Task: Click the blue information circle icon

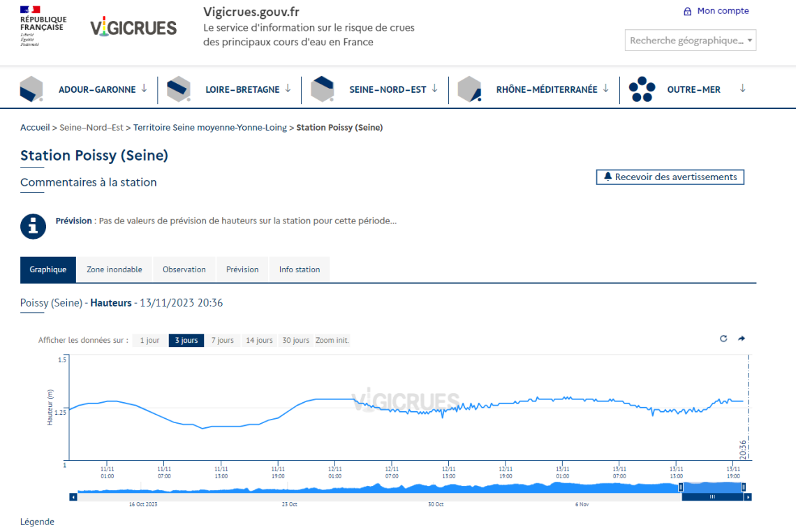Action: tap(33, 226)
